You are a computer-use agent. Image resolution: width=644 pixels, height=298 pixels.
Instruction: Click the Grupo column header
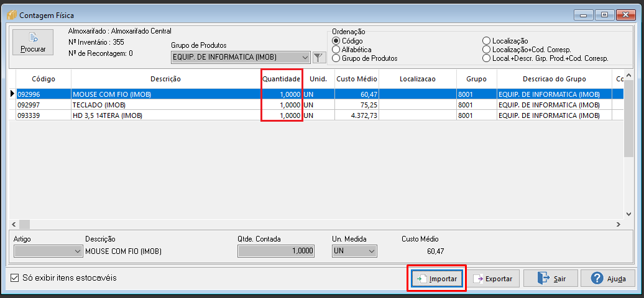476,79
